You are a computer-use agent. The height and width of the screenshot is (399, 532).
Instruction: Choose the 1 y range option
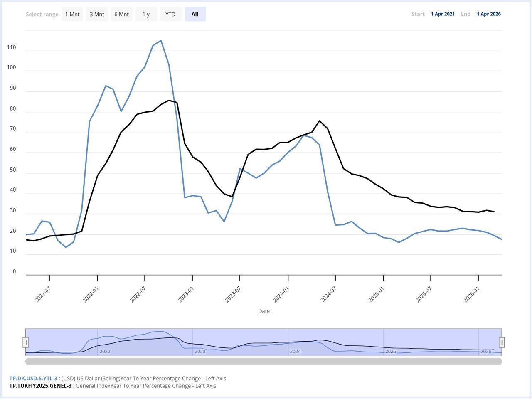tap(146, 14)
